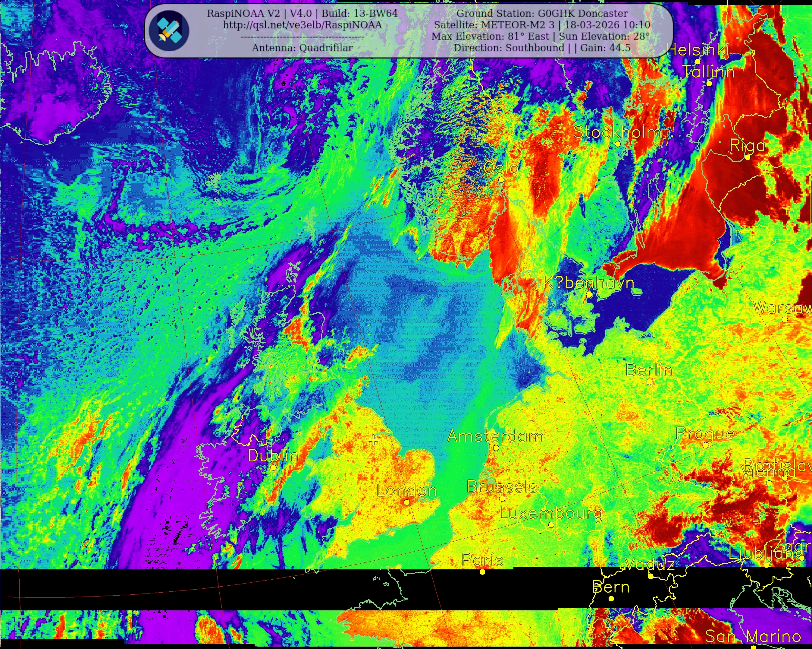Click the Riga city label

(x=748, y=145)
